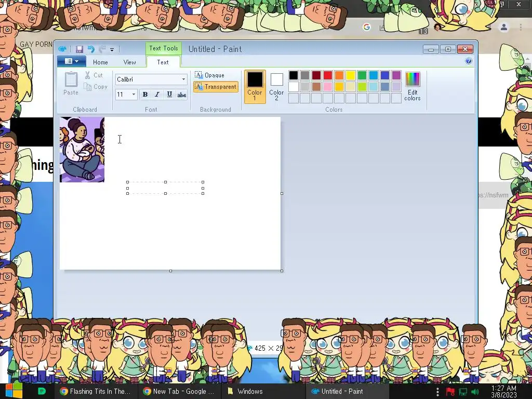532x399 pixels.
Task: Select Transparent background option
Action: [x=216, y=87]
